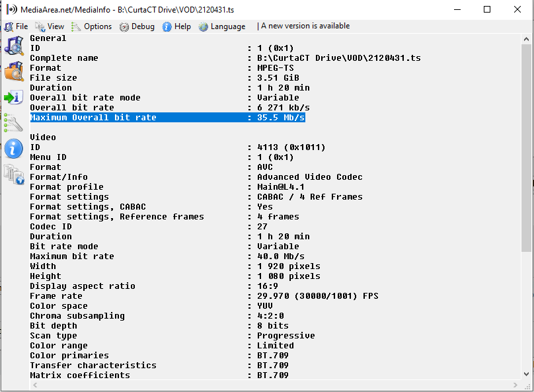Screen dimensions: 534x392
Task: Click the horizontal scrollbar left arrow
Action: (x=35, y=385)
